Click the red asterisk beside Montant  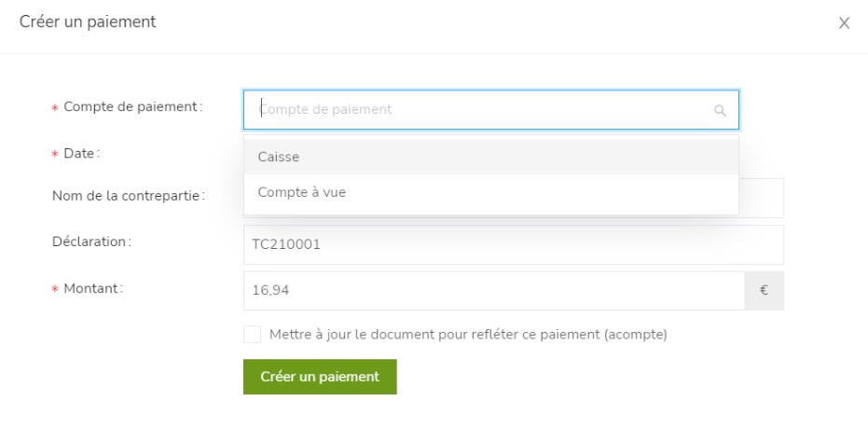(55, 289)
